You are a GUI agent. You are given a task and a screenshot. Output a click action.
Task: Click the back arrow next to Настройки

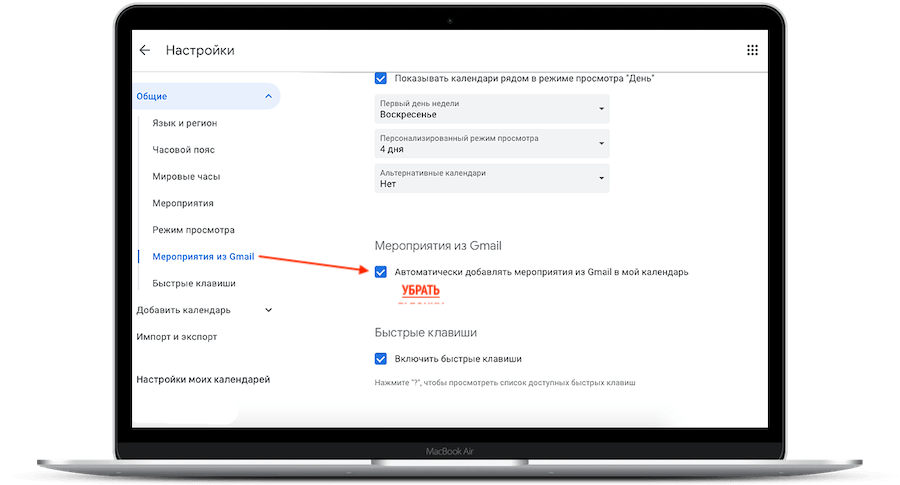click(145, 51)
